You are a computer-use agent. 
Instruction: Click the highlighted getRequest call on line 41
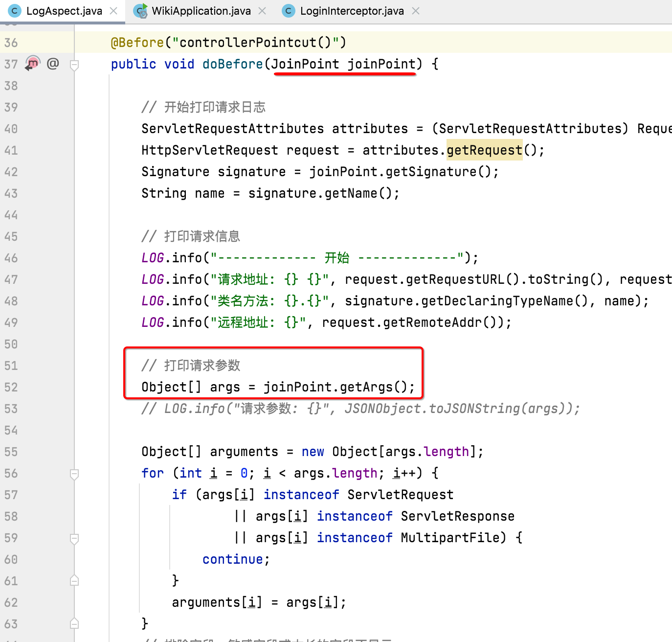[484, 150]
